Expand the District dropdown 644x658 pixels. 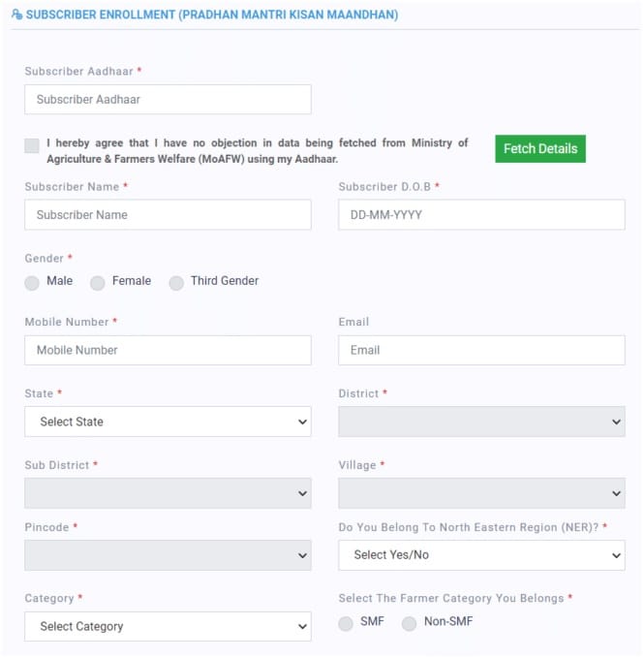[x=481, y=422]
